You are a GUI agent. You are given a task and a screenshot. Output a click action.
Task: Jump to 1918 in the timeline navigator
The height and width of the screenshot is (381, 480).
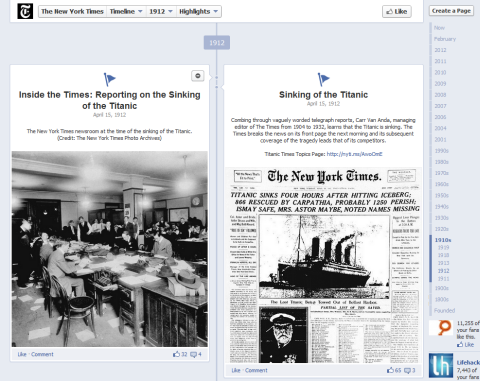point(443,255)
